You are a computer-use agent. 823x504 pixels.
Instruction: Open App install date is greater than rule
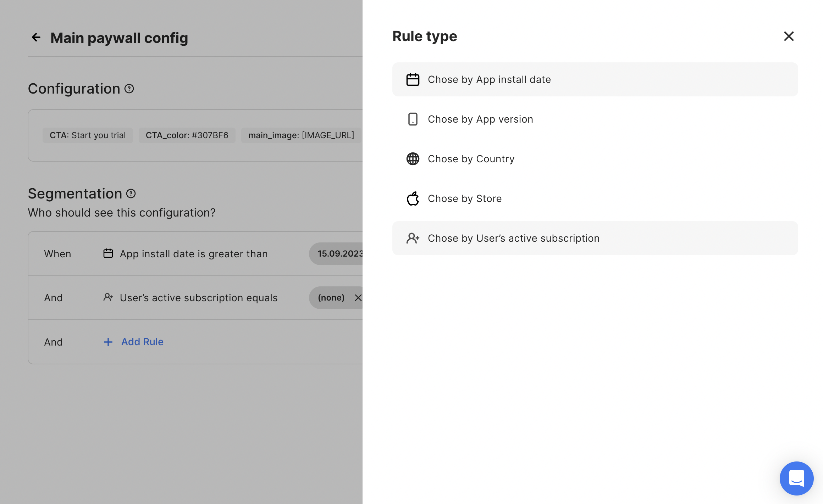[x=194, y=254]
